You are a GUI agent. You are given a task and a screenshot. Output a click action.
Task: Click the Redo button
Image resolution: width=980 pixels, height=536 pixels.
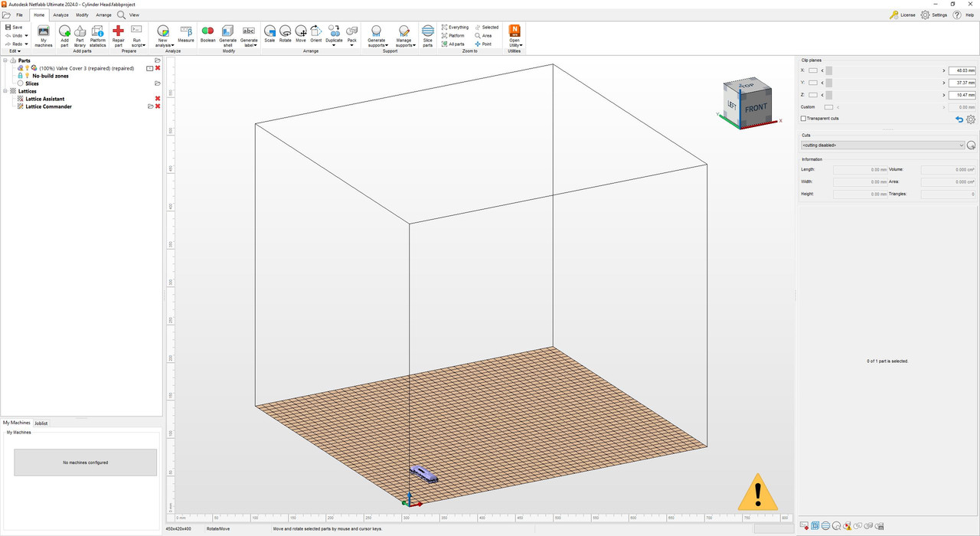tap(14, 44)
